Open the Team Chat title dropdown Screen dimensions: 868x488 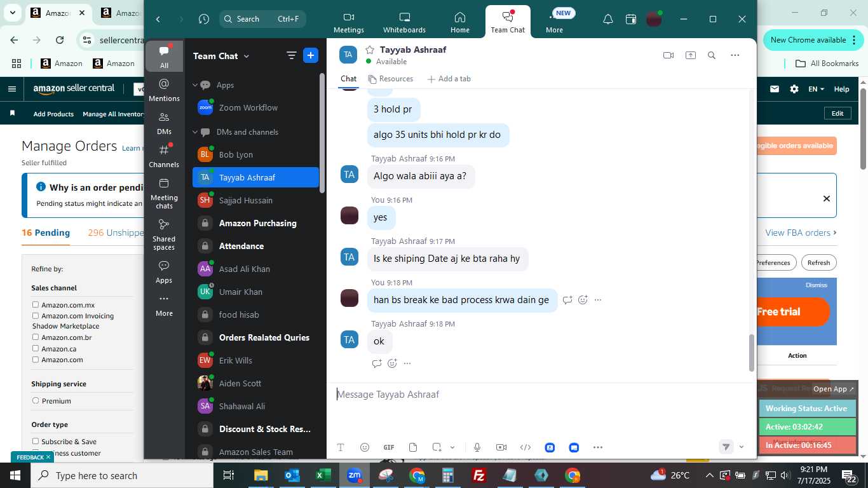pyautogui.click(x=247, y=56)
